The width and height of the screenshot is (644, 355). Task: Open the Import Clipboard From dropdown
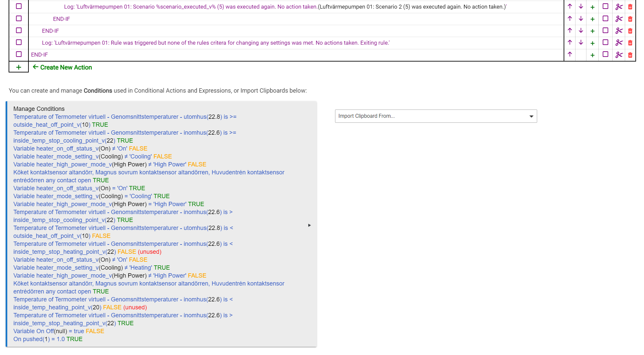(436, 116)
